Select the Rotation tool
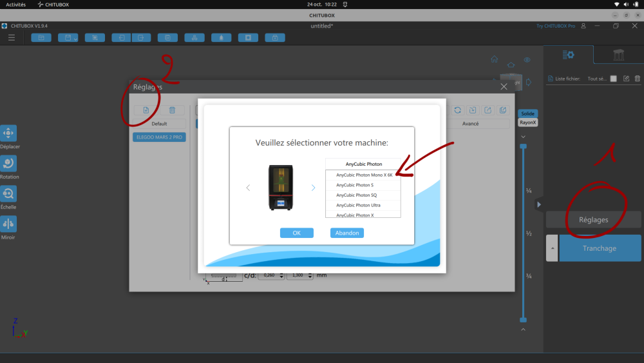Image resolution: width=644 pixels, height=363 pixels. 8,163
